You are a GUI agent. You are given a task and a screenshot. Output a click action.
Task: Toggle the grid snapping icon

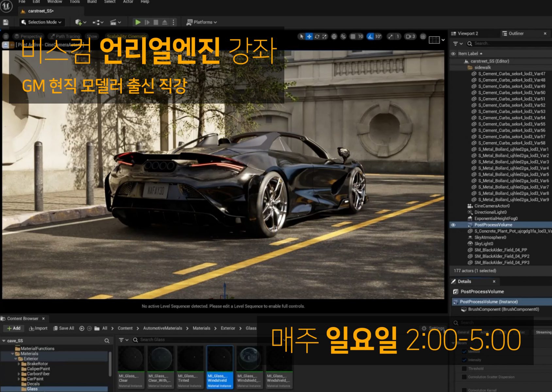click(353, 37)
